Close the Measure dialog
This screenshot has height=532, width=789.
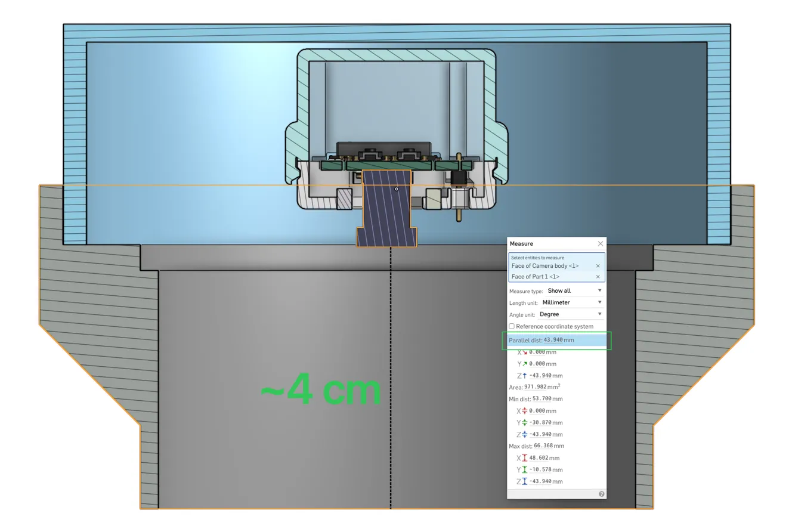pos(601,243)
